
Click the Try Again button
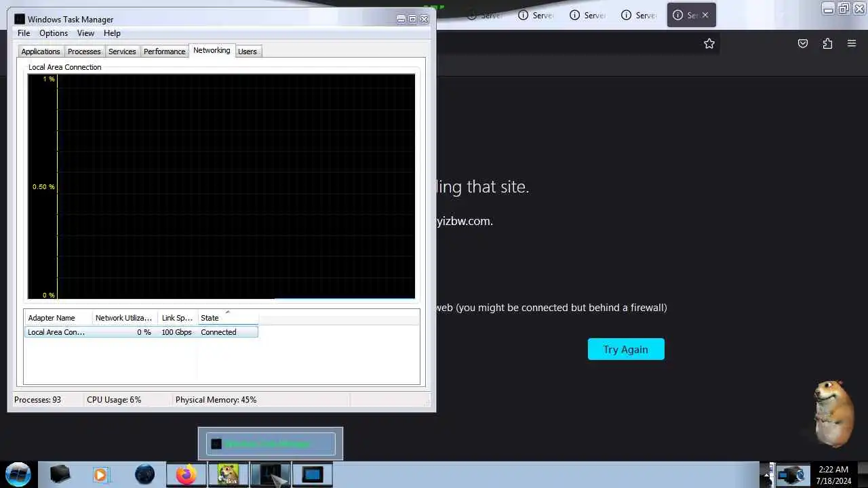[626, 349]
